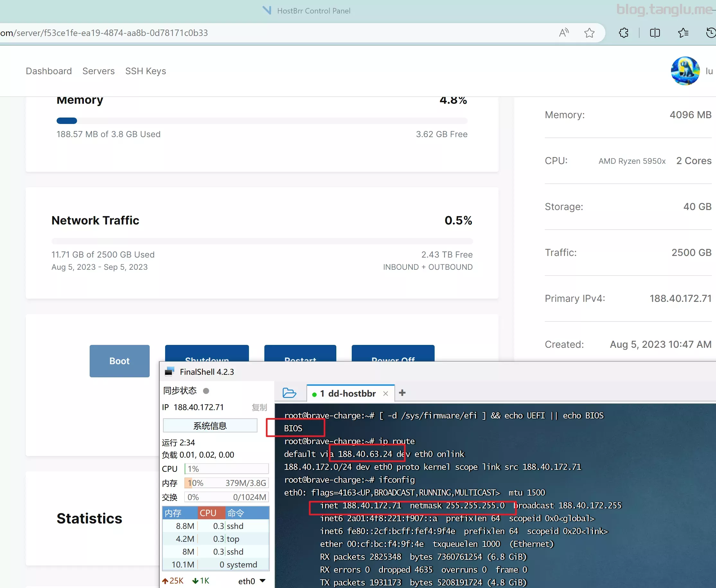The width and height of the screenshot is (716, 588).
Task: Open the Dashboard navigation item
Action: (49, 71)
